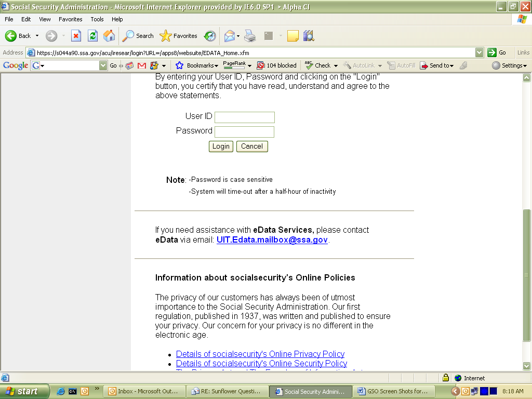
Task: Open Google toolbar Settings menu
Action: point(509,65)
